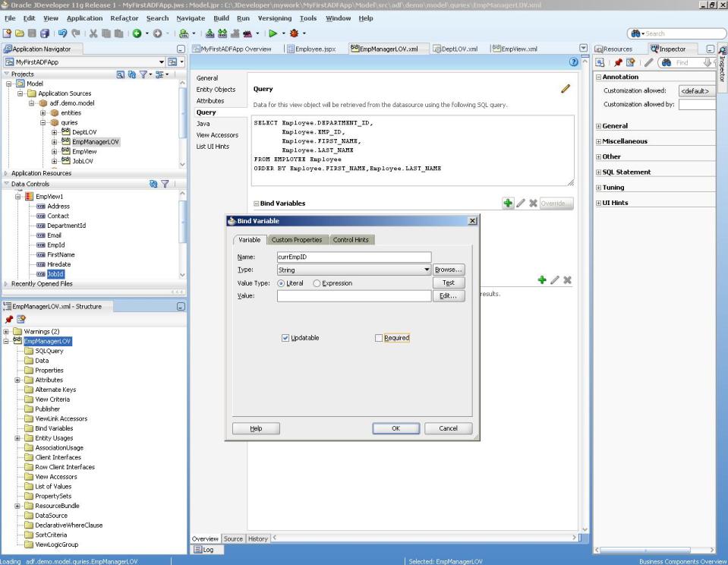Click the Name field containing currEmpID

pos(354,257)
